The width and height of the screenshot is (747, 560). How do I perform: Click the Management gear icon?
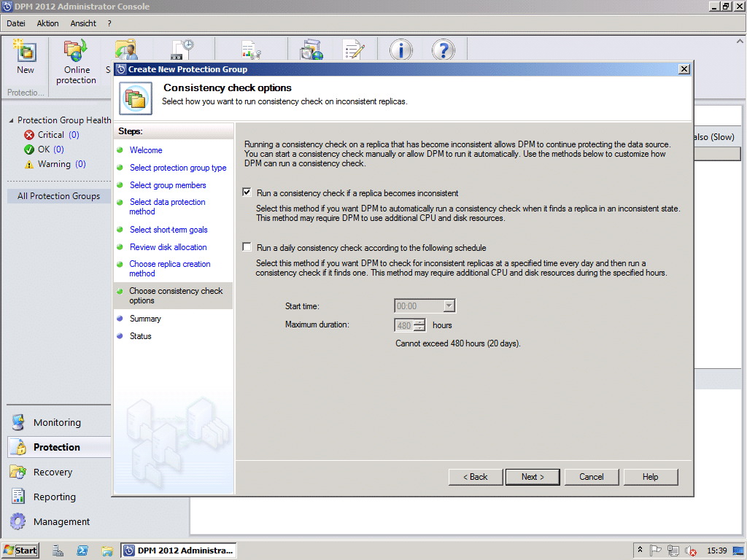18,521
